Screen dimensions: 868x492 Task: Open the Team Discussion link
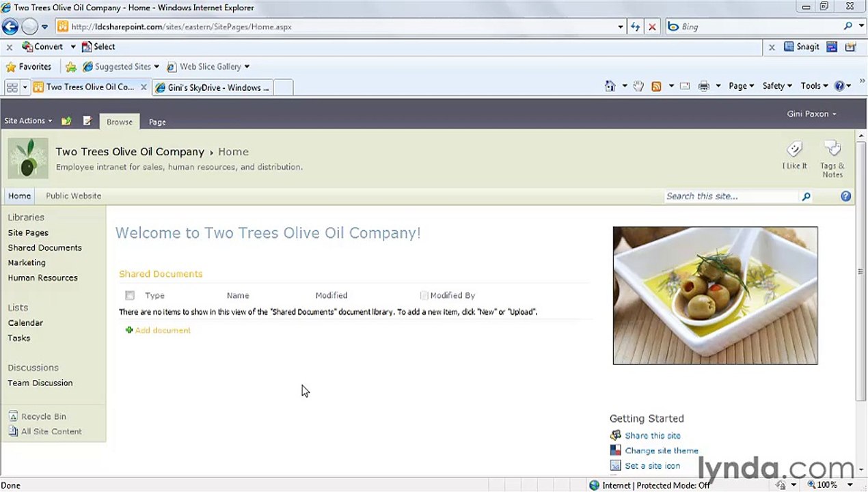(40, 383)
